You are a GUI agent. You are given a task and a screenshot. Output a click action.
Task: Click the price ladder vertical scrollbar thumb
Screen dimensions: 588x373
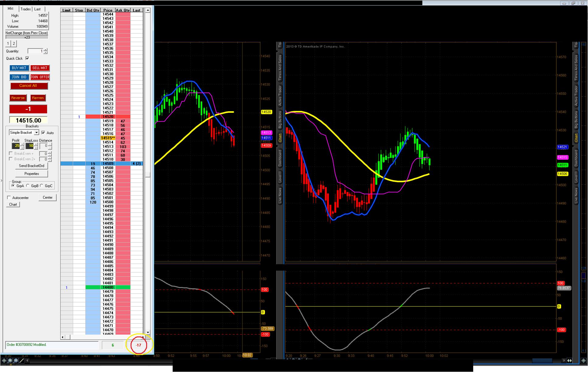point(148,175)
